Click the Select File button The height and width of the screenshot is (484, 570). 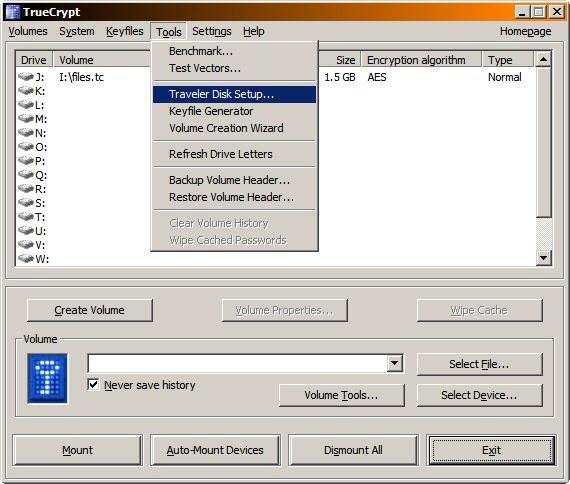click(479, 364)
